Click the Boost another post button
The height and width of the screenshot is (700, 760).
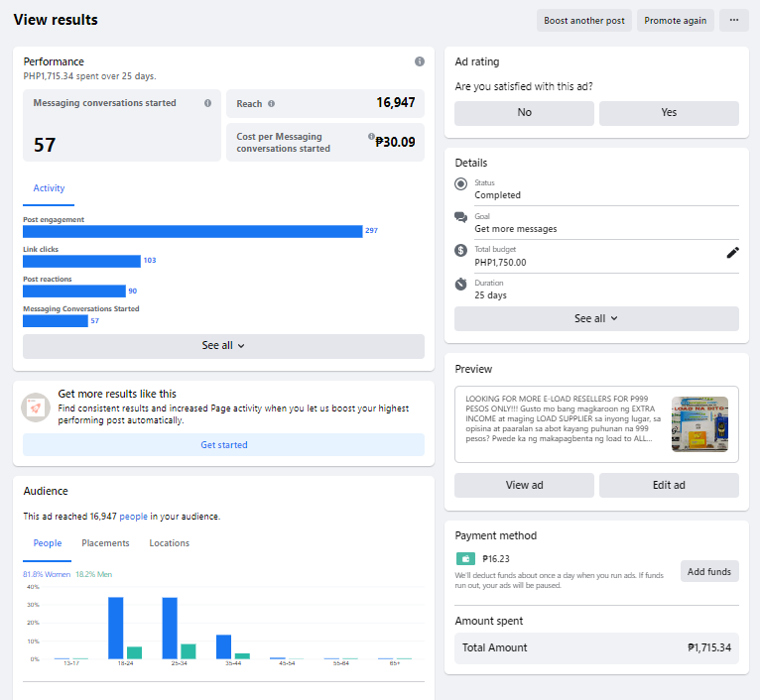point(584,21)
